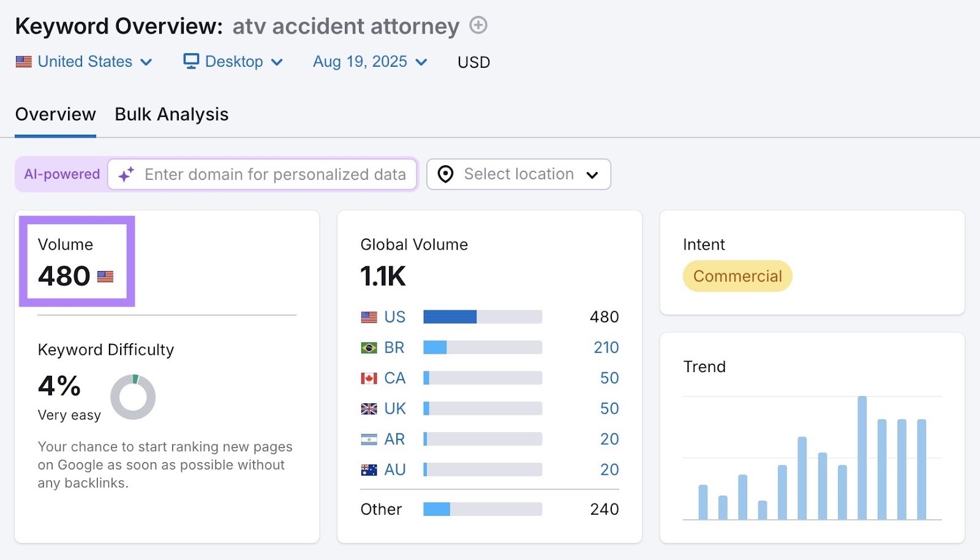This screenshot has height=560, width=980.
Task: Click the UK flag in the country breakdown
Action: [368, 408]
